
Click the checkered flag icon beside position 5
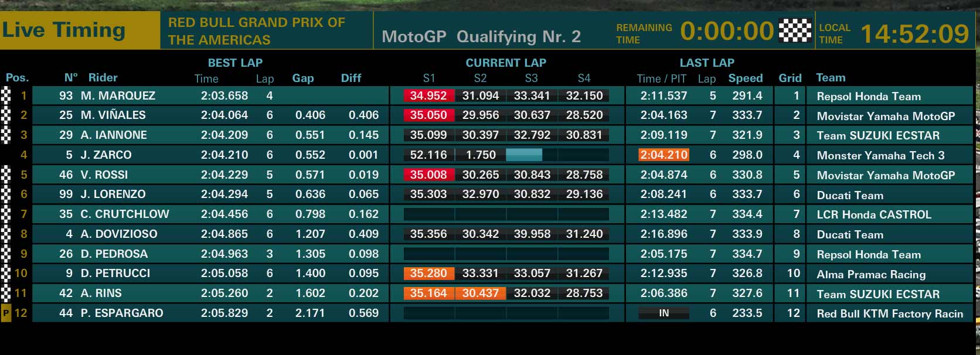[6, 175]
